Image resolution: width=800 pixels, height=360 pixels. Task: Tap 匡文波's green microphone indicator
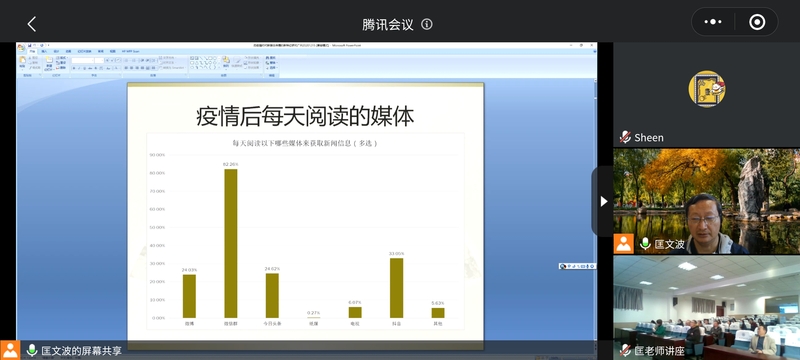[645, 244]
